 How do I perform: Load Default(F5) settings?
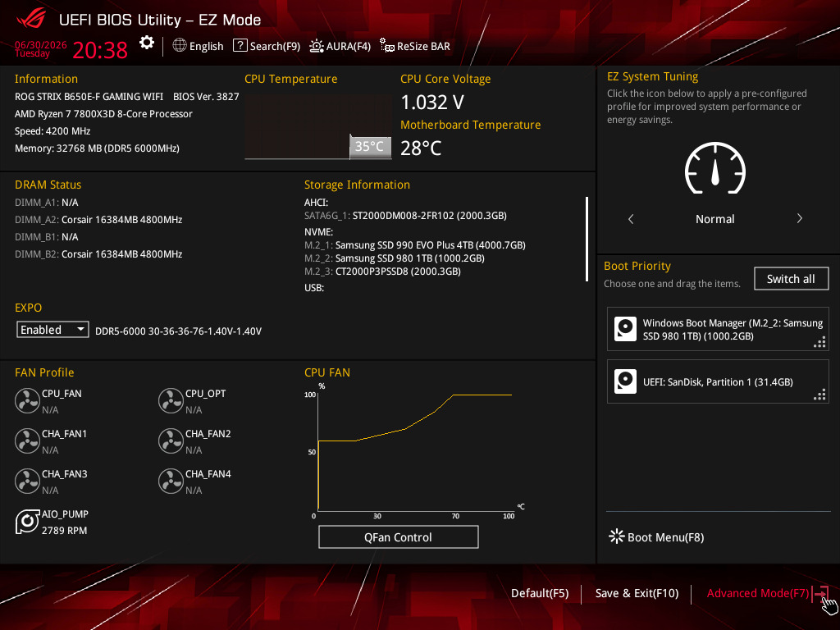540,593
